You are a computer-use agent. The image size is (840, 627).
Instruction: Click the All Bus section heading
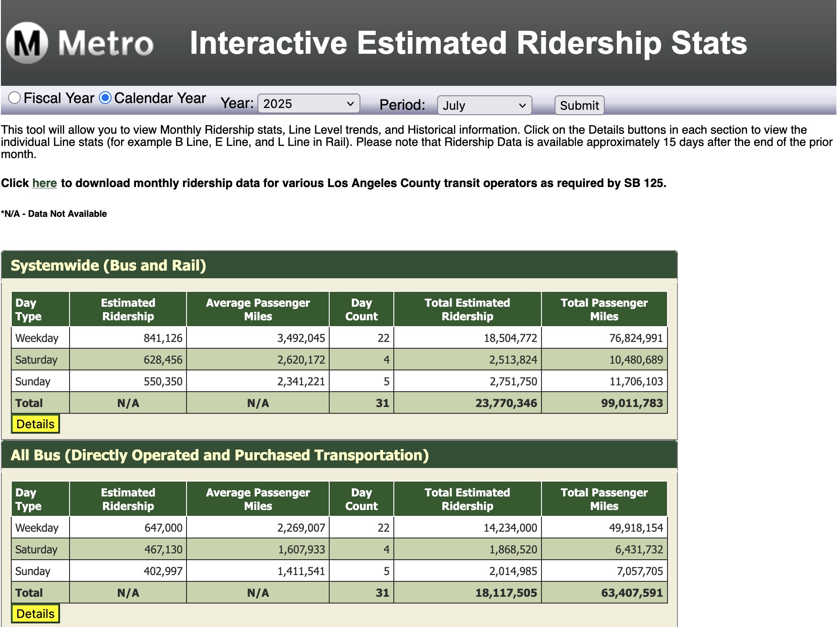pos(219,455)
